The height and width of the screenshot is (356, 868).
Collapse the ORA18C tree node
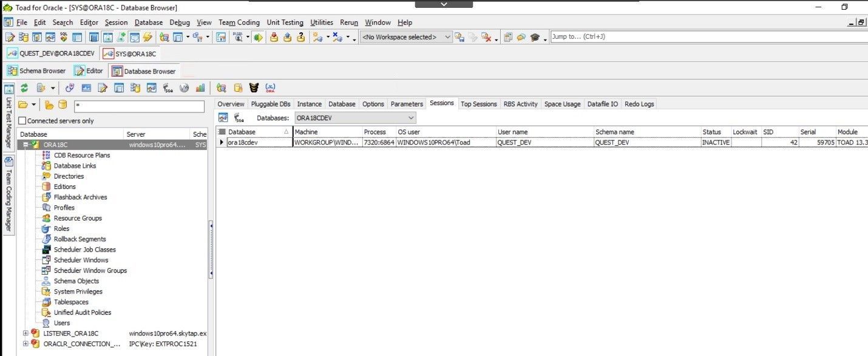(25, 145)
